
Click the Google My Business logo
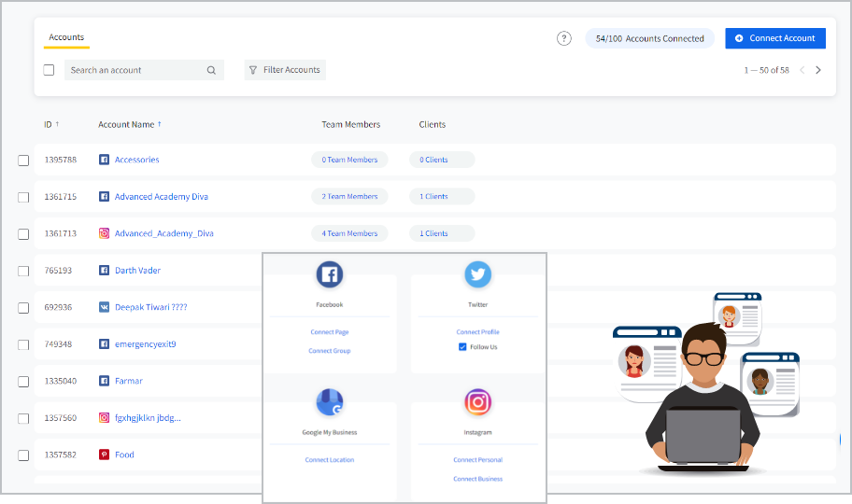coord(330,402)
